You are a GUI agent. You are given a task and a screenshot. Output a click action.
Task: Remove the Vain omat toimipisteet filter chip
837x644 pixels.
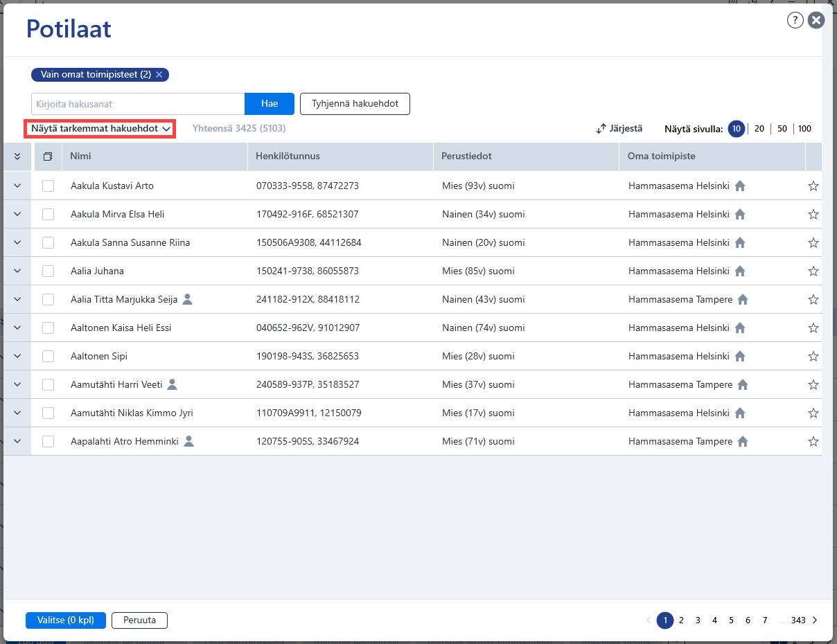159,74
